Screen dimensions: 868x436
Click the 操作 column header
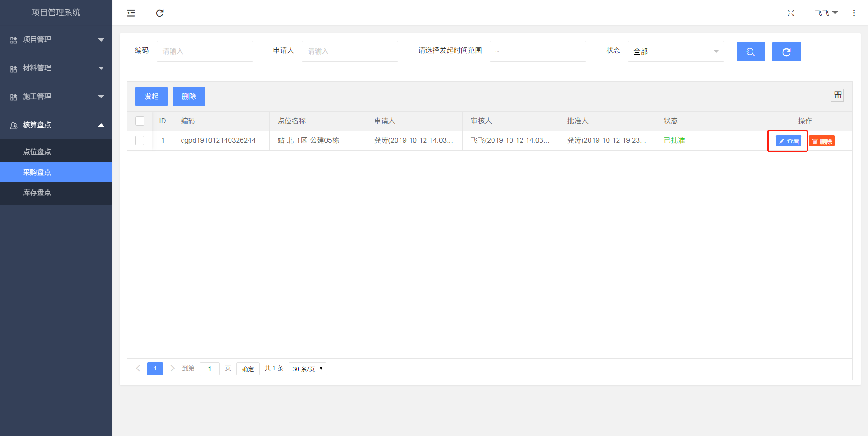coord(805,121)
